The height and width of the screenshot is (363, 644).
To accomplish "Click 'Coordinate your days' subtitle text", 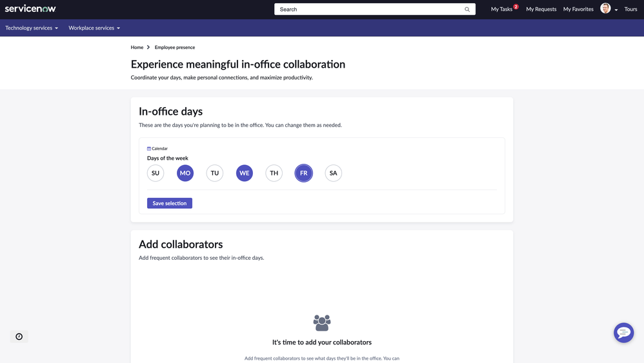I will click(222, 77).
